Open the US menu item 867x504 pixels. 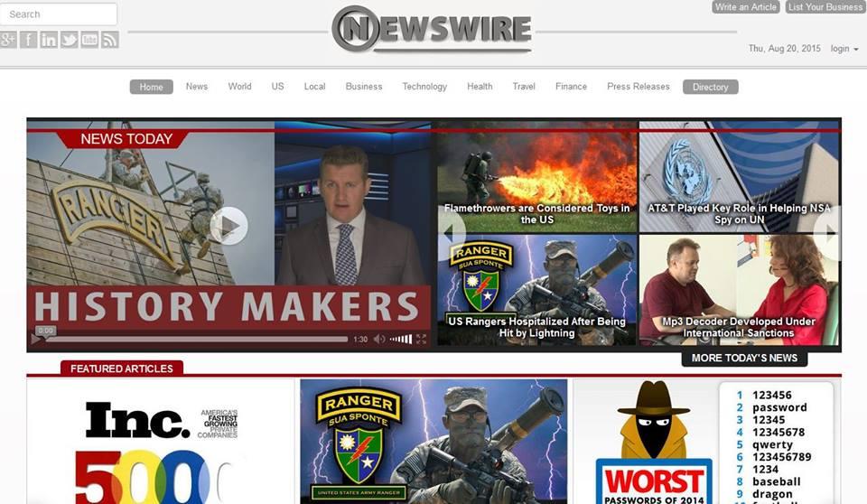(277, 87)
